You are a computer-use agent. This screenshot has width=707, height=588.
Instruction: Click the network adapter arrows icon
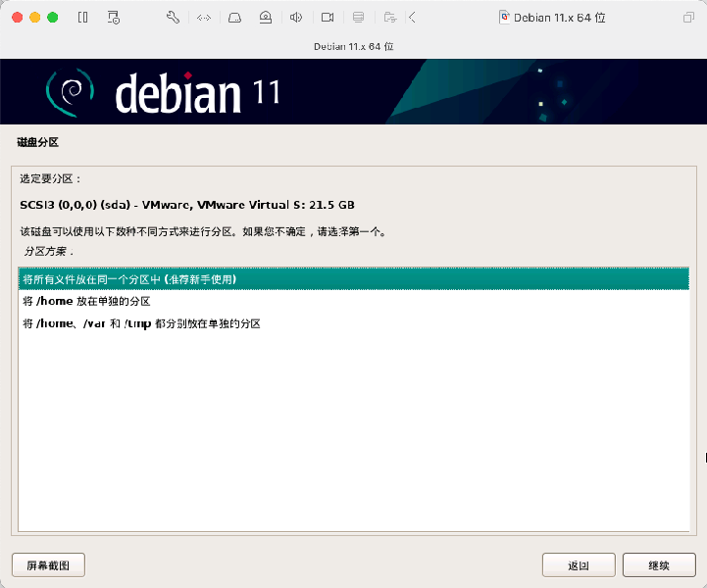point(204,18)
